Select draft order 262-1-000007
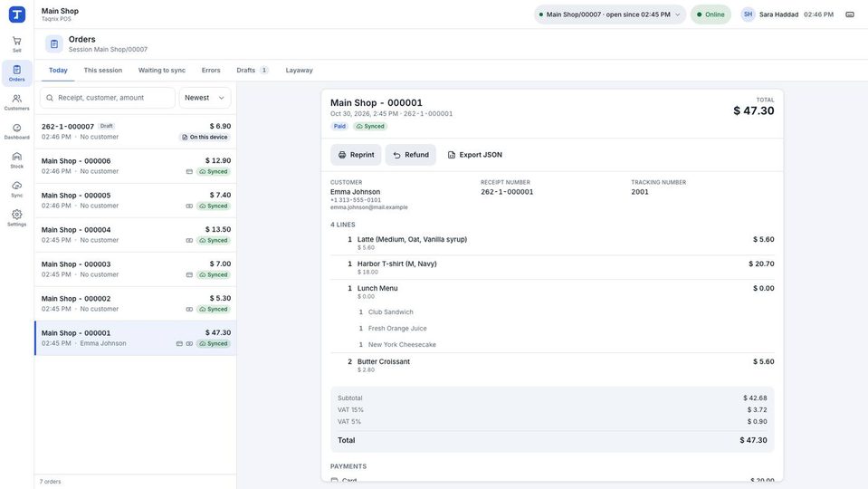868x489 pixels. (135, 131)
